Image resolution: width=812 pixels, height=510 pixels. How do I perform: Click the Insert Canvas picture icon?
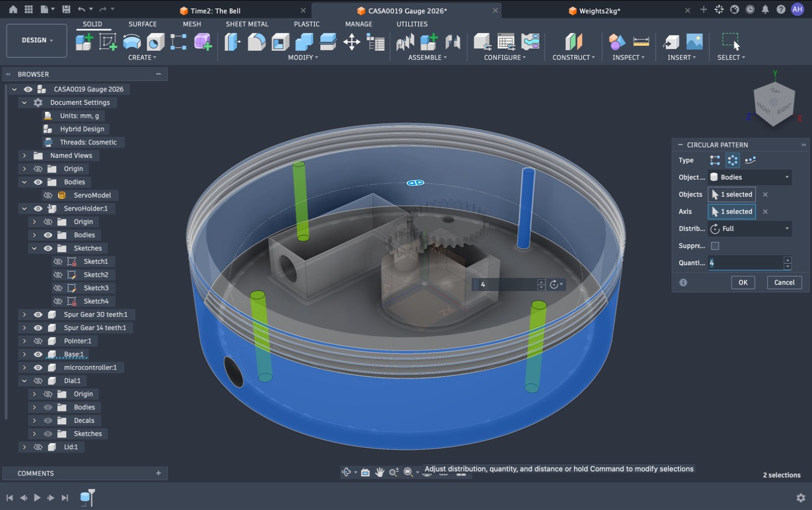click(694, 41)
